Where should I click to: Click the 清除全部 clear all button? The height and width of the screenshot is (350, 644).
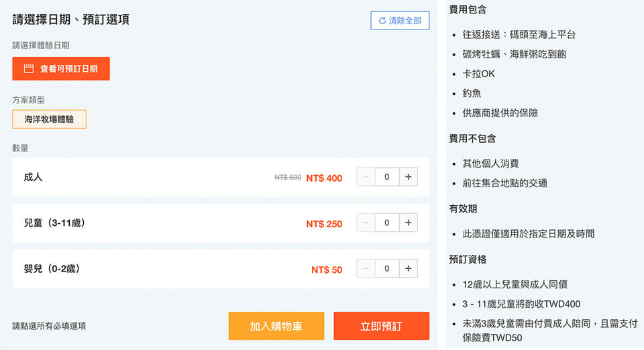400,21
